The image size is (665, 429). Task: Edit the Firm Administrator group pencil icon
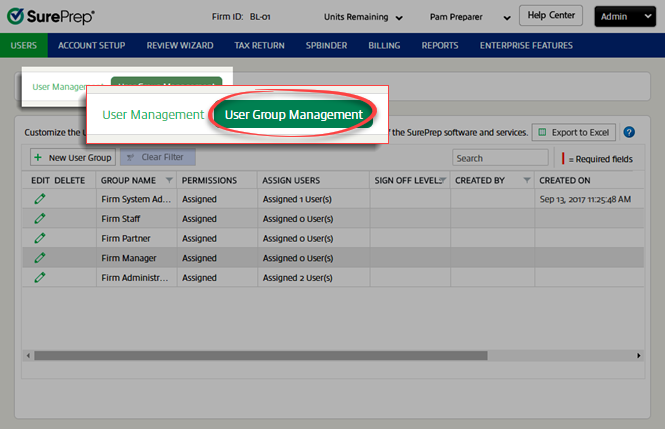pos(40,278)
